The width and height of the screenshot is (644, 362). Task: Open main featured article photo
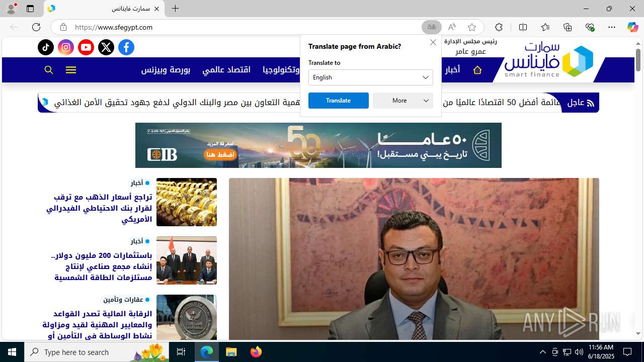414,259
